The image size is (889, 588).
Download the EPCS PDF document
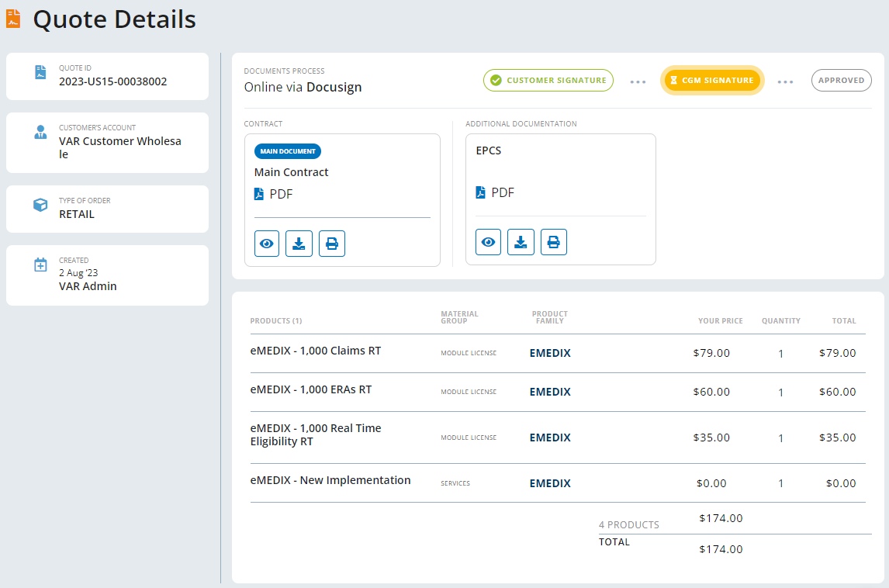click(x=521, y=242)
